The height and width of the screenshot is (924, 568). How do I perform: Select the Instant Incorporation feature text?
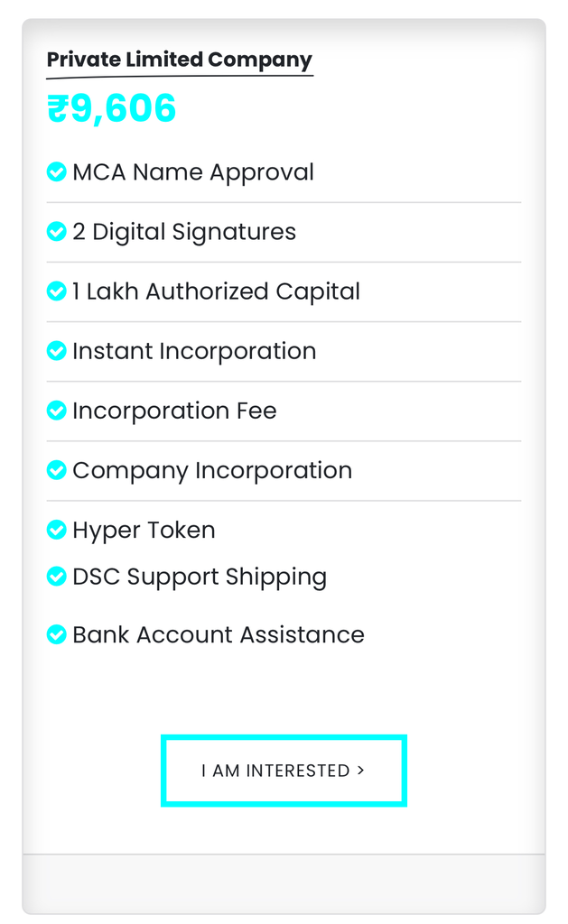pyautogui.click(x=194, y=351)
